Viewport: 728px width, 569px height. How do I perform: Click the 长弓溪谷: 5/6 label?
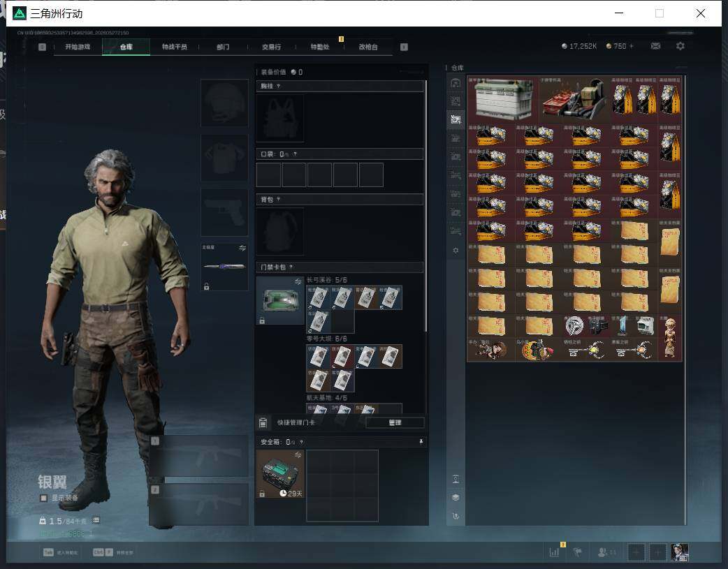(327, 280)
